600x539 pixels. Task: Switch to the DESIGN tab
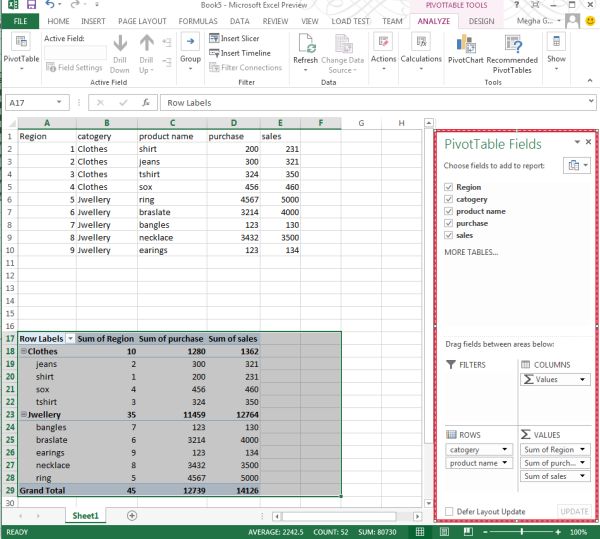(481, 21)
